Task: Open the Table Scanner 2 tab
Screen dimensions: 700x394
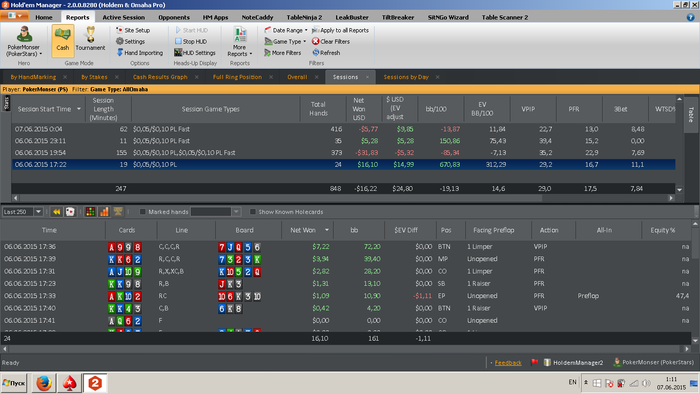Action: point(504,17)
